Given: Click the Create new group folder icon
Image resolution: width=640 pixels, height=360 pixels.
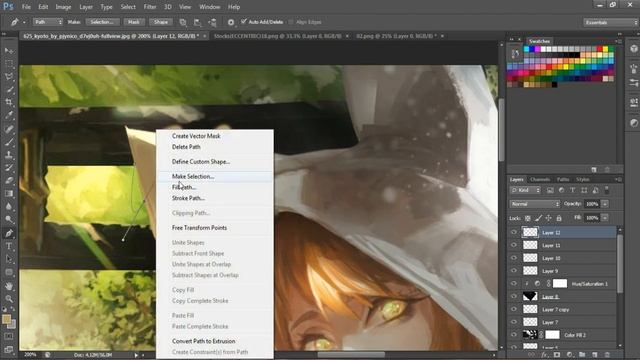Looking at the screenshot, I should (582, 355).
